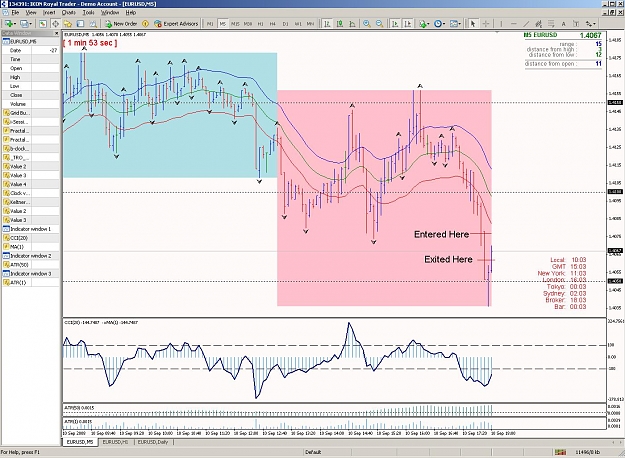Click the chart shift triangle marker
The width and height of the screenshot is (625, 458).
pos(497,32)
